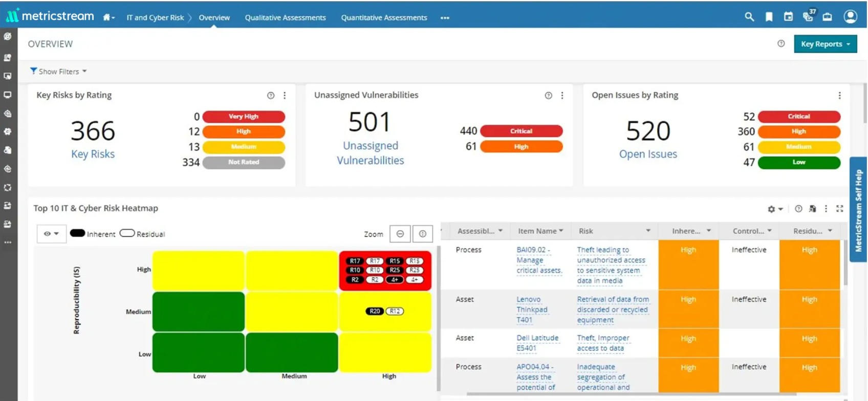Open the heatmap settings gear dropdown
Image resolution: width=868 pixels, height=401 pixels.
(775, 209)
